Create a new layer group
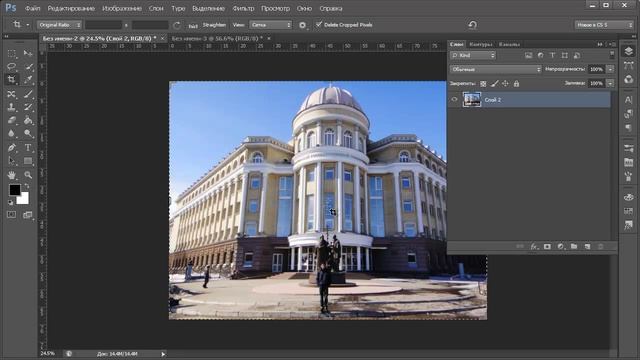This screenshot has width=640, height=360. 574,247
